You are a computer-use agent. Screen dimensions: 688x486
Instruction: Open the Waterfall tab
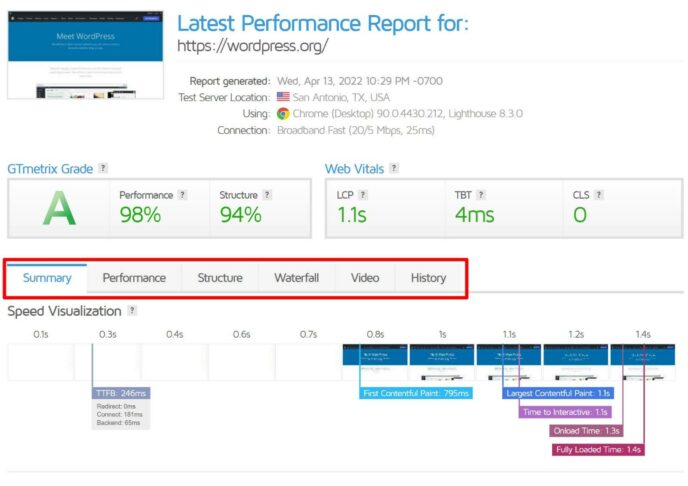click(297, 278)
